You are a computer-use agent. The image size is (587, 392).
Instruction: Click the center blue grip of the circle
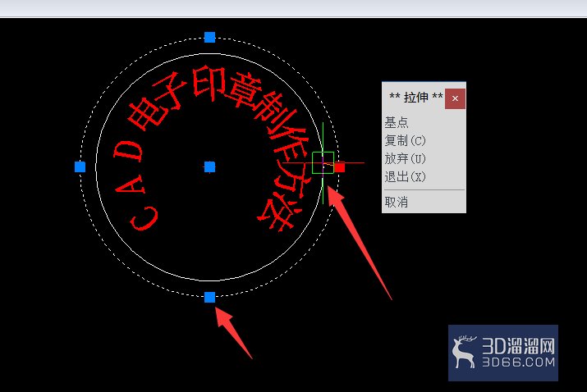click(209, 166)
